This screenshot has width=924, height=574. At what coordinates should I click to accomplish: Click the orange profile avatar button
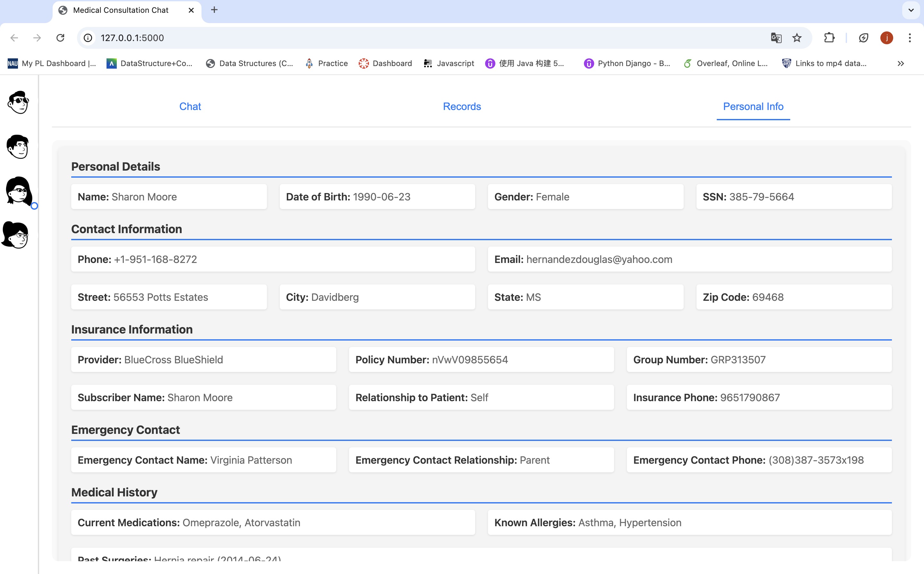(886, 38)
